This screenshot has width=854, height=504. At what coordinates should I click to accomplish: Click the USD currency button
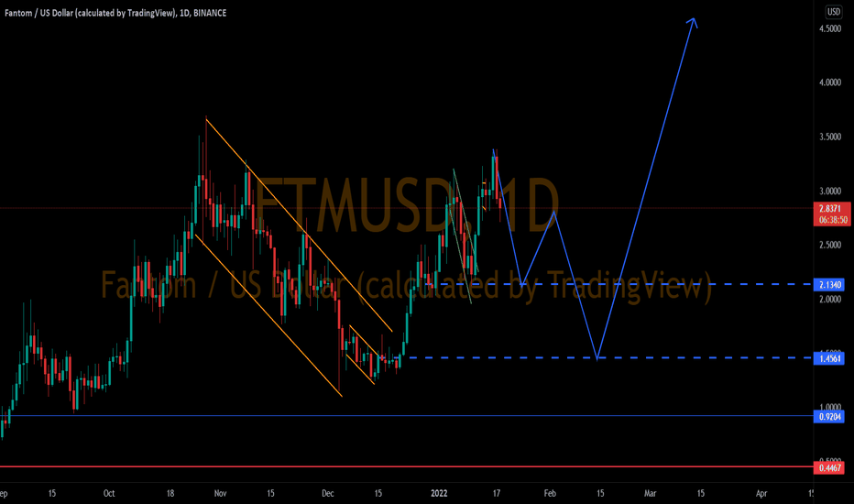(x=833, y=11)
